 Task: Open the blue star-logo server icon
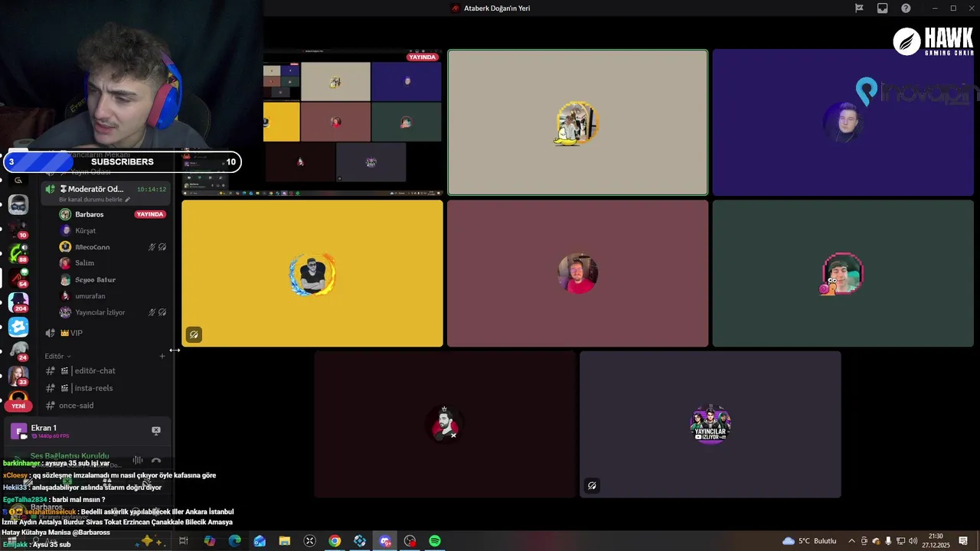coord(18,327)
